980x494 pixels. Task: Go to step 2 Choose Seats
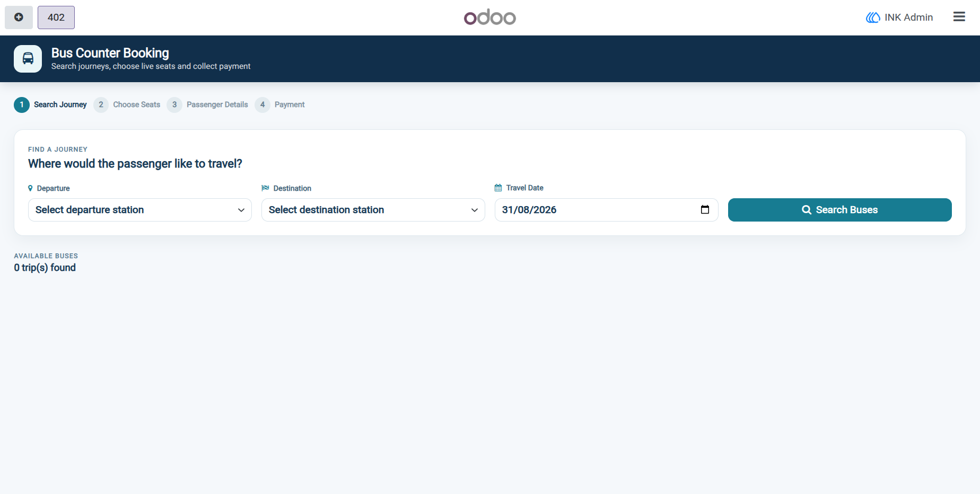(x=127, y=105)
